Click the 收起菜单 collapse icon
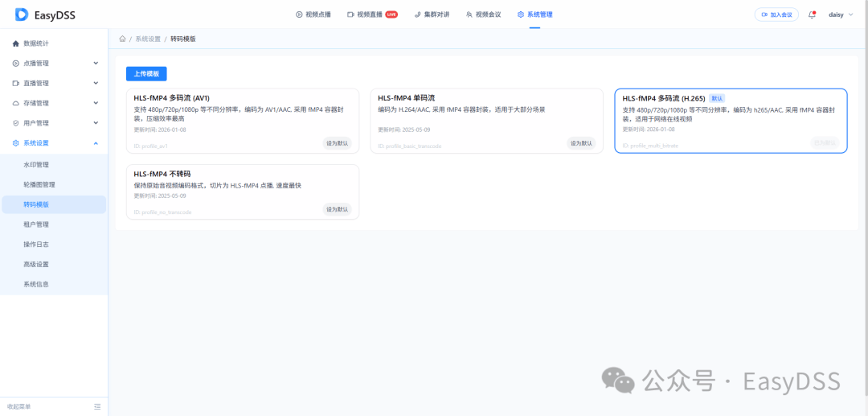Screen dimensions: 868x416 click(97, 406)
